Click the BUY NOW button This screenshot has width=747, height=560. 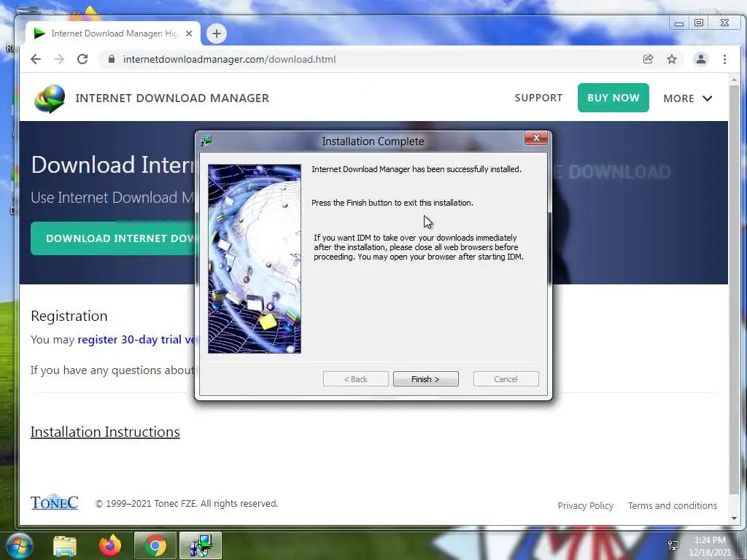pyautogui.click(x=613, y=98)
